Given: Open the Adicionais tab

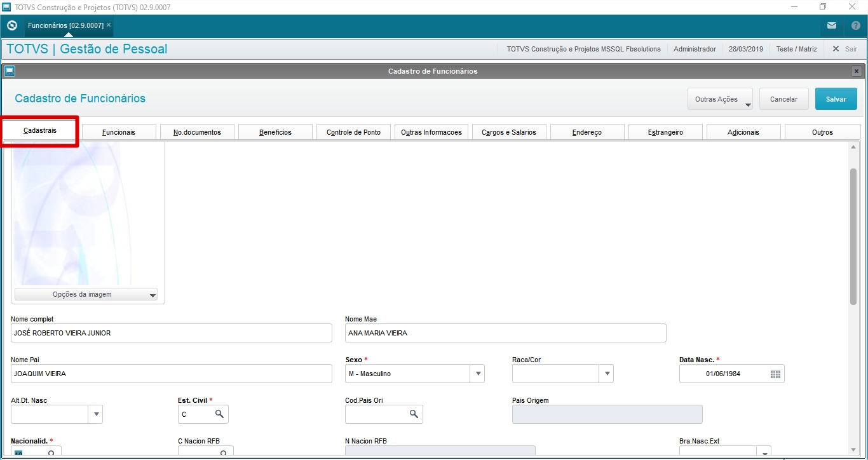Looking at the screenshot, I should click(743, 132).
